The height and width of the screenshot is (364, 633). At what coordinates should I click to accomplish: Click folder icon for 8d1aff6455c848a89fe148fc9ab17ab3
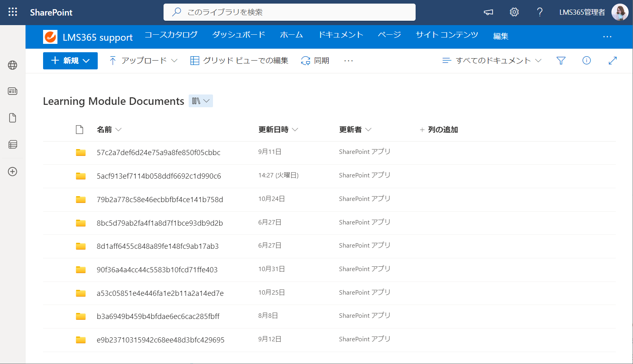tap(81, 246)
